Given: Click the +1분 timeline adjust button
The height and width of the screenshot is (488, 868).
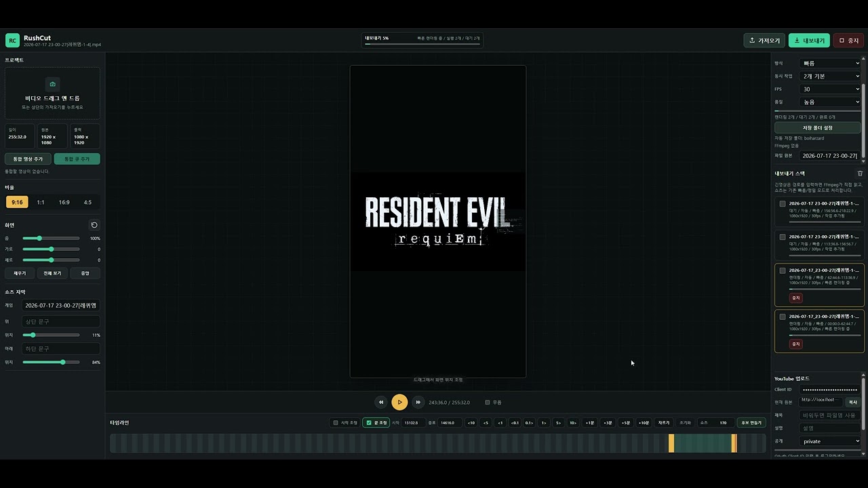Looking at the screenshot, I should coord(590,423).
